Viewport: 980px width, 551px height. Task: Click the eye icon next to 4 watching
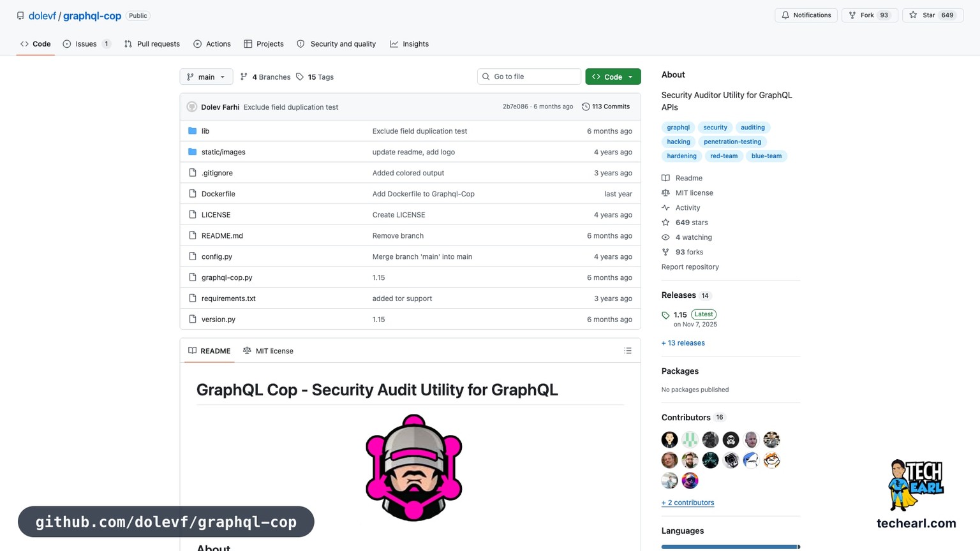click(665, 237)
